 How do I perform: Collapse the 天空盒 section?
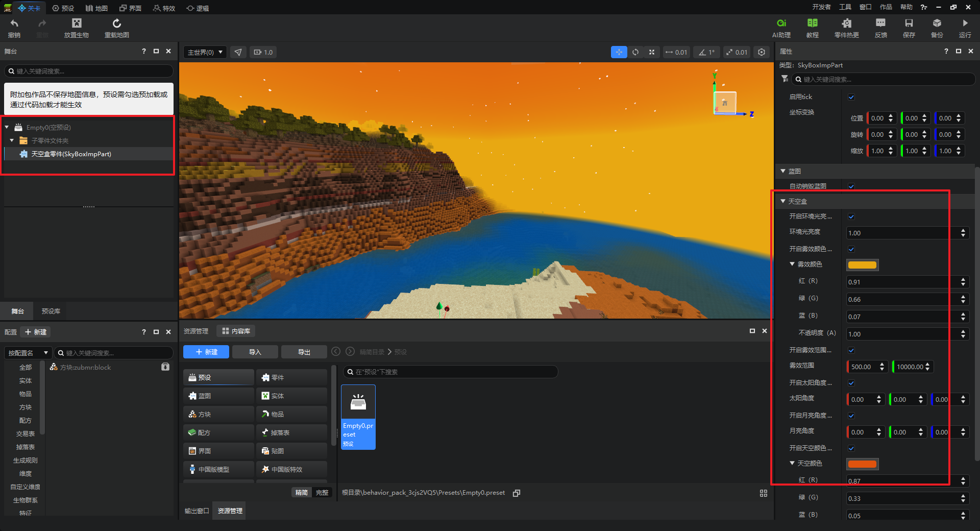(783, 201)
